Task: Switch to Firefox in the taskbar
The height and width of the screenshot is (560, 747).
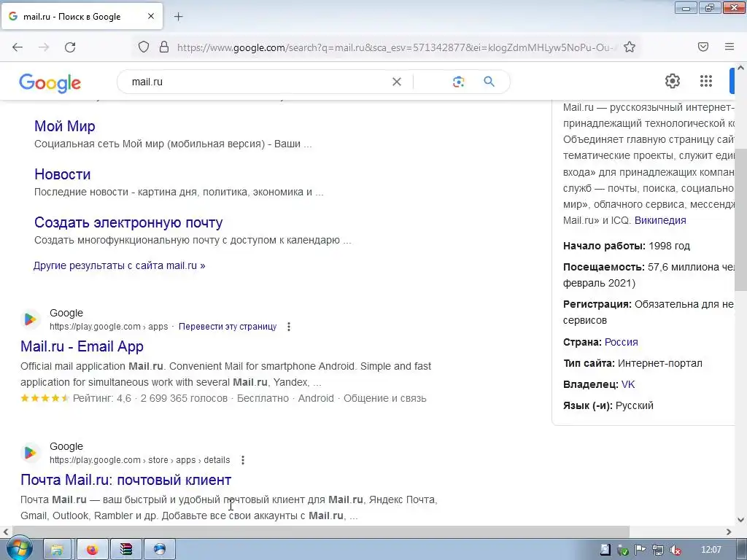Action: tap(92, 550)
